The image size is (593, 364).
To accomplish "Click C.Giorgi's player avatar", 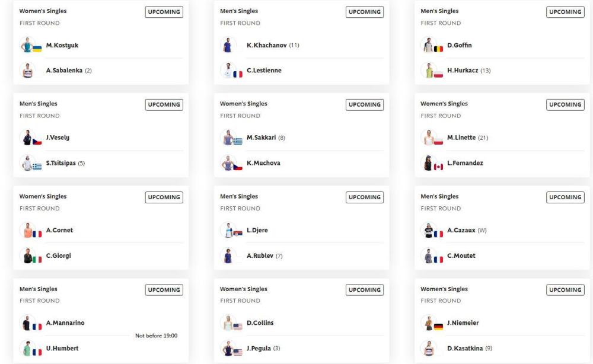I will [x=27, y=256].
